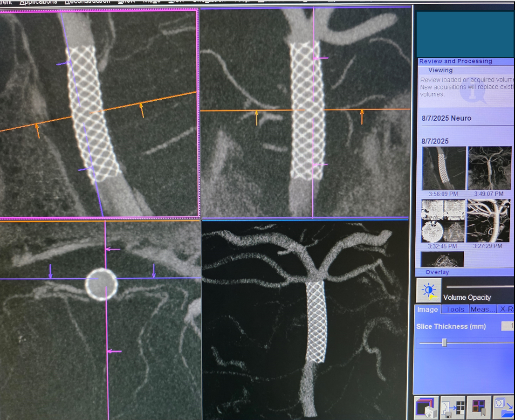Click the Volume Opacity slider track
The width and height of the screenshot is (515, 420).
480,287
